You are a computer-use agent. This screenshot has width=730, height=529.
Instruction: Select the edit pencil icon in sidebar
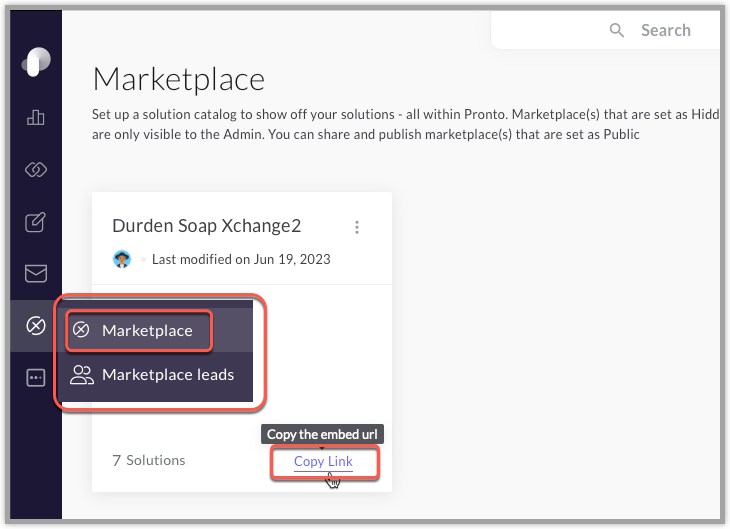[x=35, y=222]
